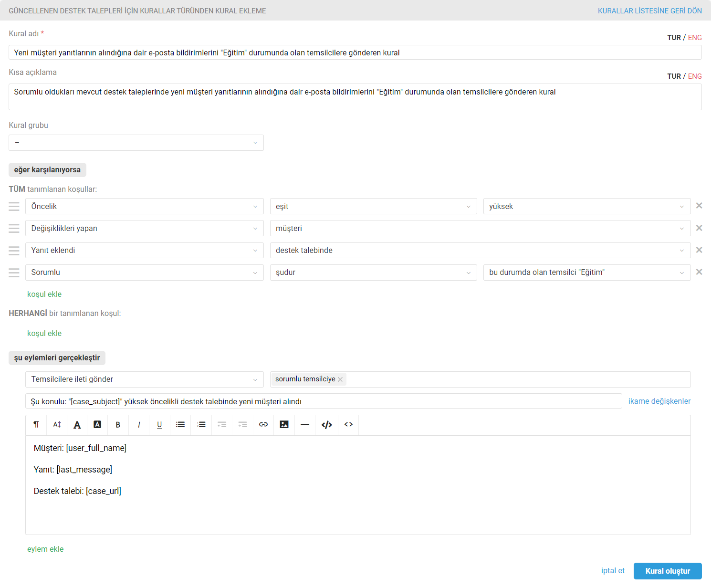This screenshot has width=711, height=588.
Task: Insert a bulleted list in message body
Action: tap(180, 425)
